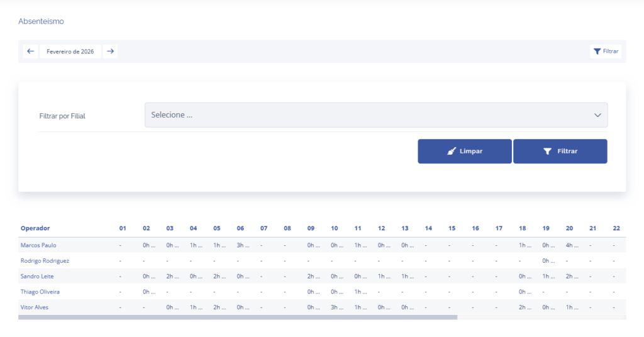Click the broom icon on Limpar
Viewport: 644px width, 337px height.
click(452, 152)
